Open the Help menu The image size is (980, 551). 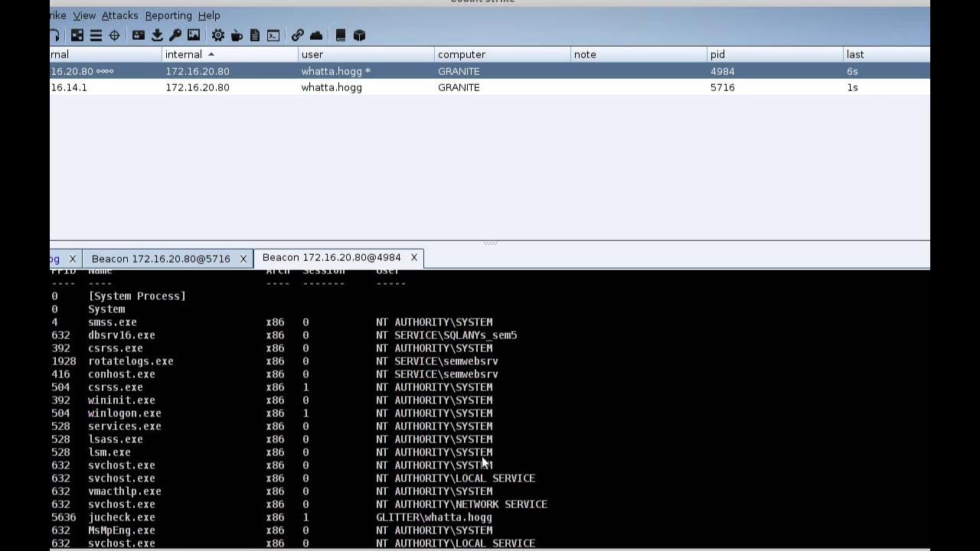point(209,15)
